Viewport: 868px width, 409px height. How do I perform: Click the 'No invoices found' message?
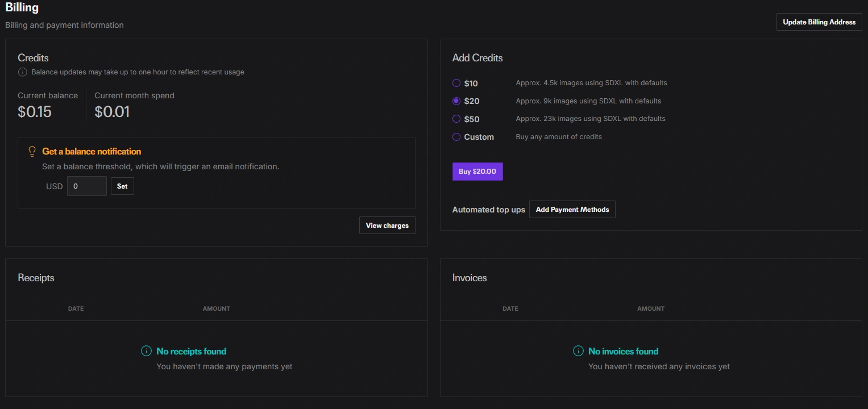tap(623, 351)
